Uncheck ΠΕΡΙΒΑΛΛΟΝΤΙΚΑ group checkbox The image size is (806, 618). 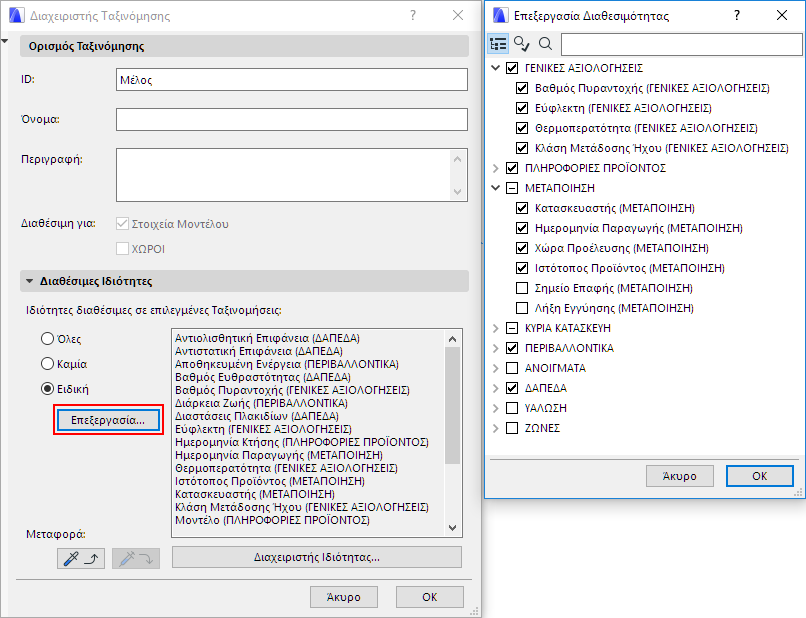(512, 348)
